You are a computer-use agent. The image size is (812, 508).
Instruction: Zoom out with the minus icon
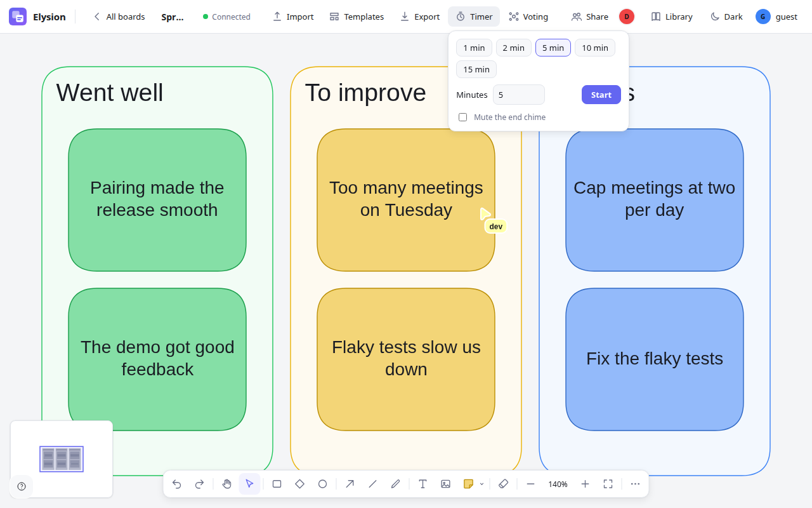tap(530, 484)
